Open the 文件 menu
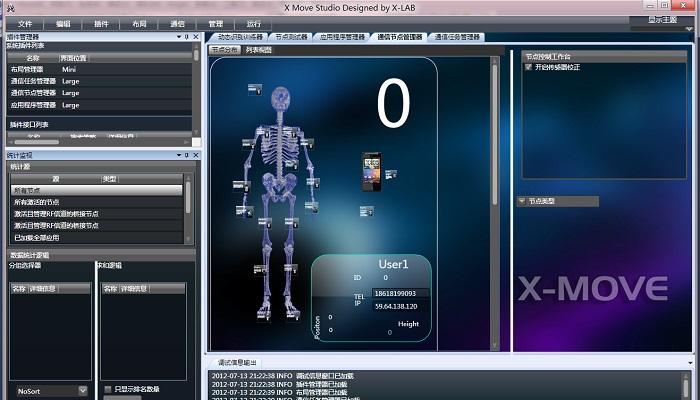Viewport: 700px width, 400px height. click(x=25, y=24)
